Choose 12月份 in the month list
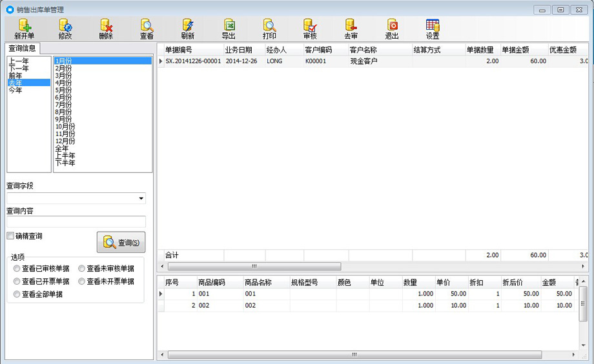This screenshot has height=364, width=594. coord(65,141)
